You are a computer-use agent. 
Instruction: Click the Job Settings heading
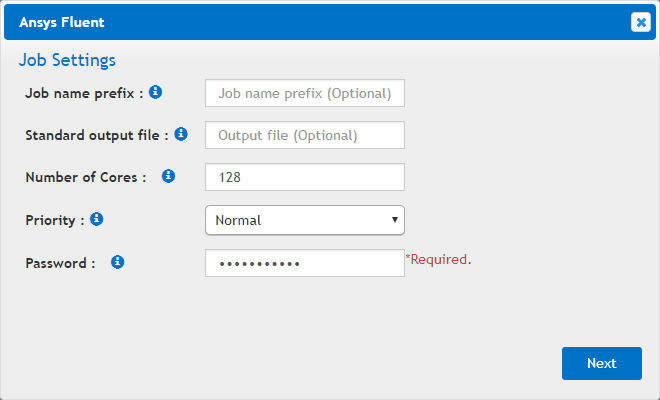pyautogui.click(x=67, y=60)
